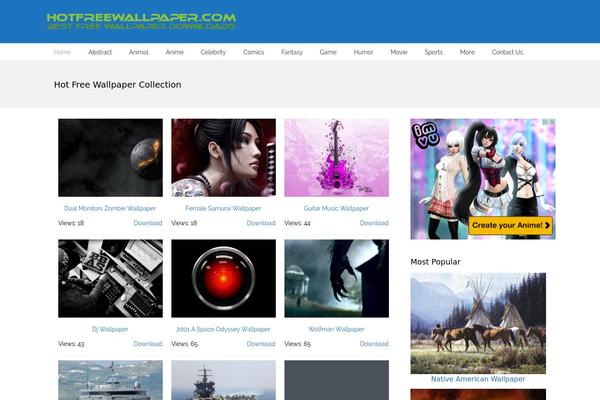Viewport: 600px width, 400px height.
Task: Click the Wolfman Wallpaper title link
Action: point(336,329)
